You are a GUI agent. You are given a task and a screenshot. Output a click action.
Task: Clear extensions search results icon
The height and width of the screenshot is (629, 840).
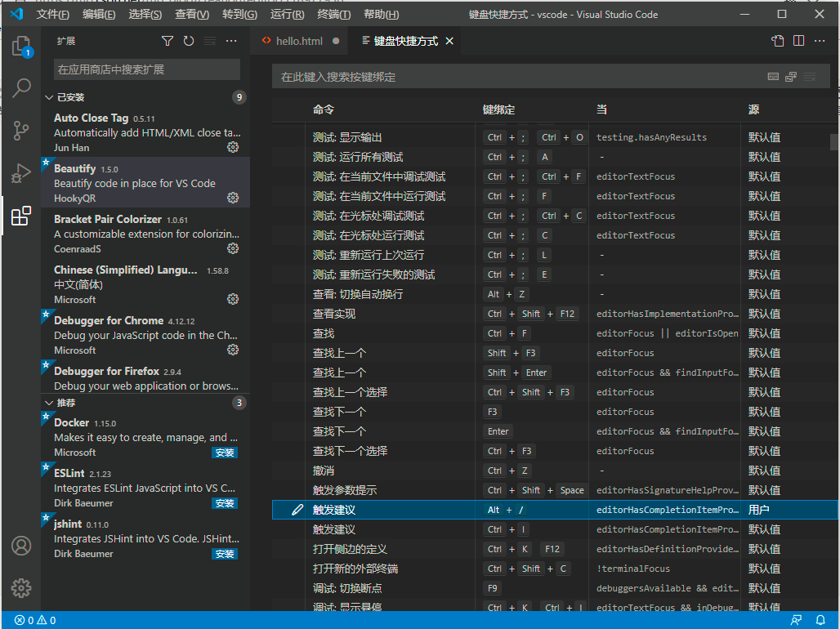(210, 41)
